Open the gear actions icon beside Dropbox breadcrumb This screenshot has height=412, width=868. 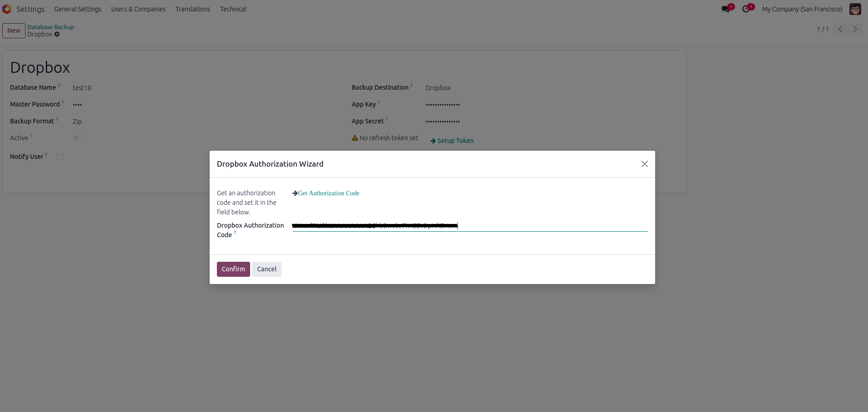pos(57,34)
